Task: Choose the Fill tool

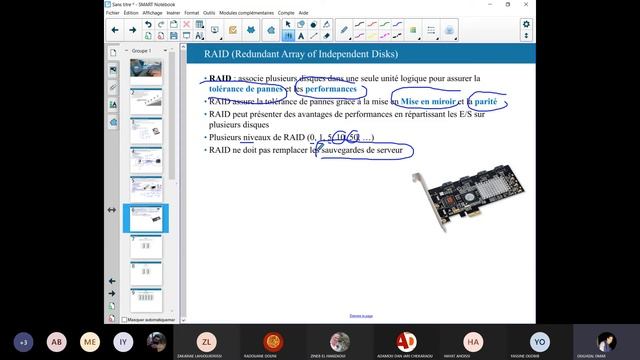Action: tap(313, 24)
